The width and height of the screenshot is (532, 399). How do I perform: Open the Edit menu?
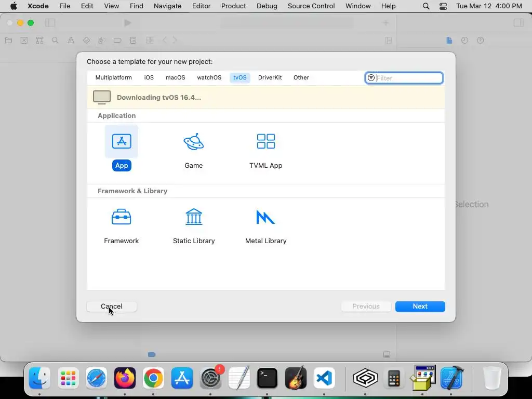point(87,6)
